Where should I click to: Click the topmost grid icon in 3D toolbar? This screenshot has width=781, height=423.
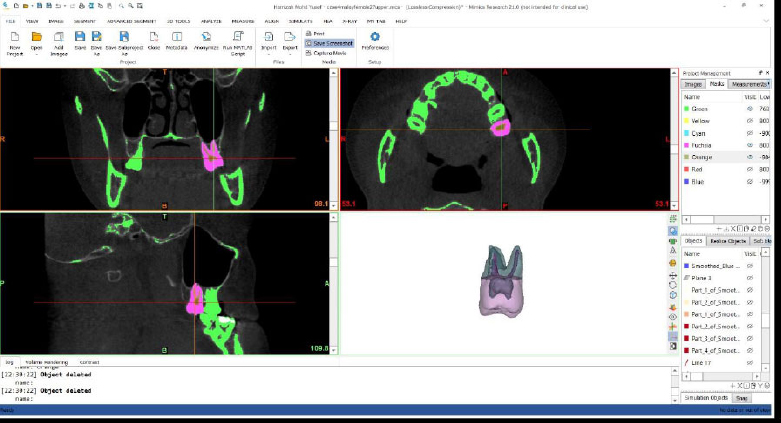pyautogui.click(x=673, y=219)
